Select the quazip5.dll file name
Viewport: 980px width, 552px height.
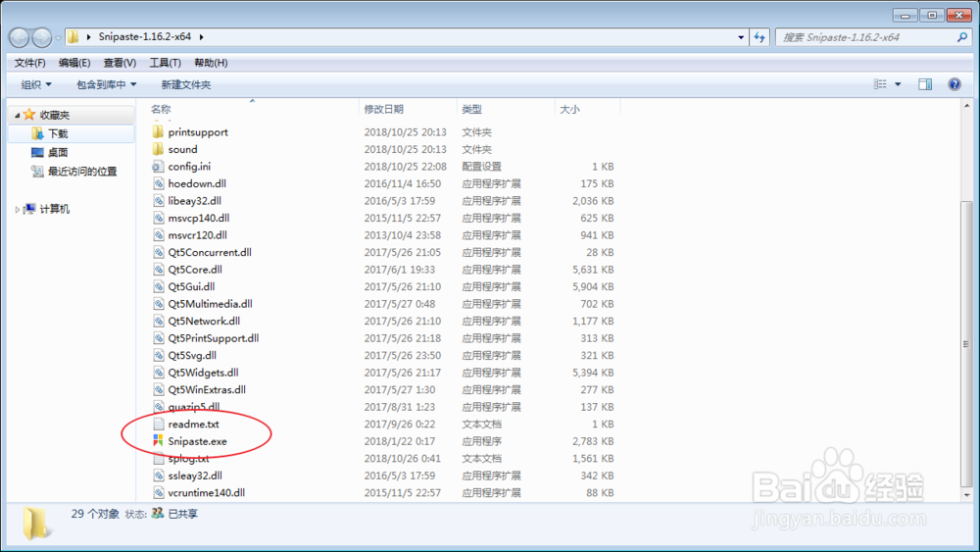coord(194,406)
